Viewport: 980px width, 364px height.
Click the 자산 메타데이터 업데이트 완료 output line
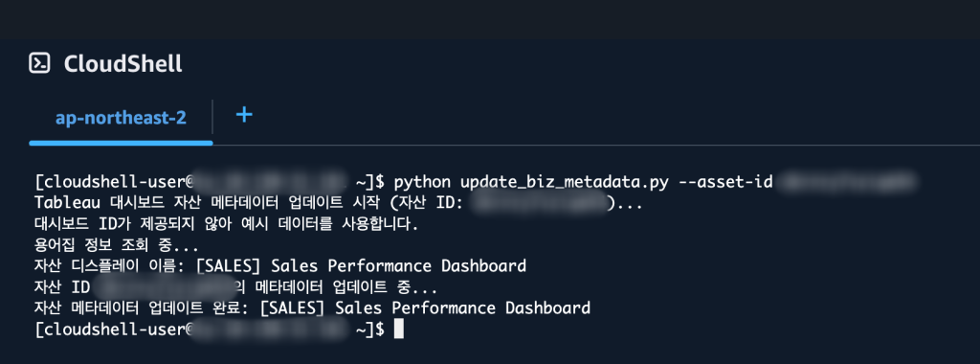(313, 307)
